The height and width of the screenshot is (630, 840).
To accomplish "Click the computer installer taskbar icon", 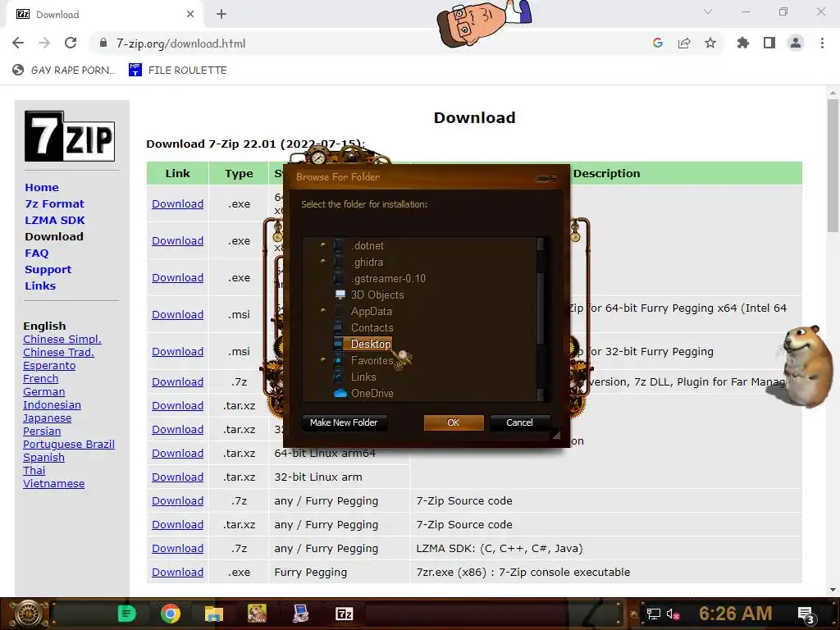I will tap(300, 614).
